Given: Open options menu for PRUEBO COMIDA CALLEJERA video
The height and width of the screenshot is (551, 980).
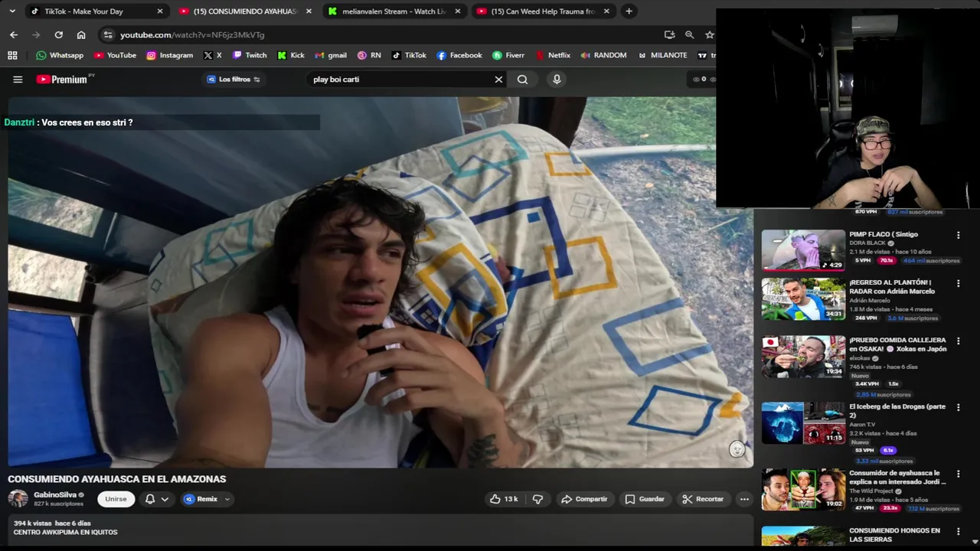Looking at the screenshot, I should (958, 341).
